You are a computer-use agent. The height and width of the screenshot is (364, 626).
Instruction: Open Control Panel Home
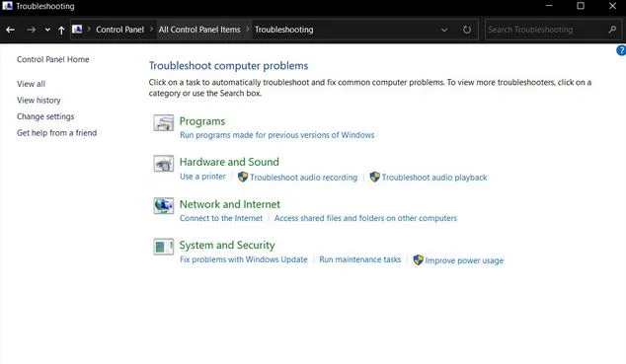(x=52, y=59)
